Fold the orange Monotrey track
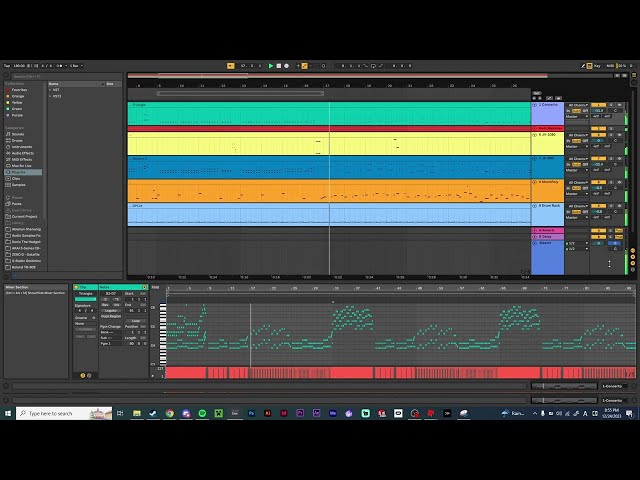The width and height of the screenshot is (640, 480). (535, 182)
